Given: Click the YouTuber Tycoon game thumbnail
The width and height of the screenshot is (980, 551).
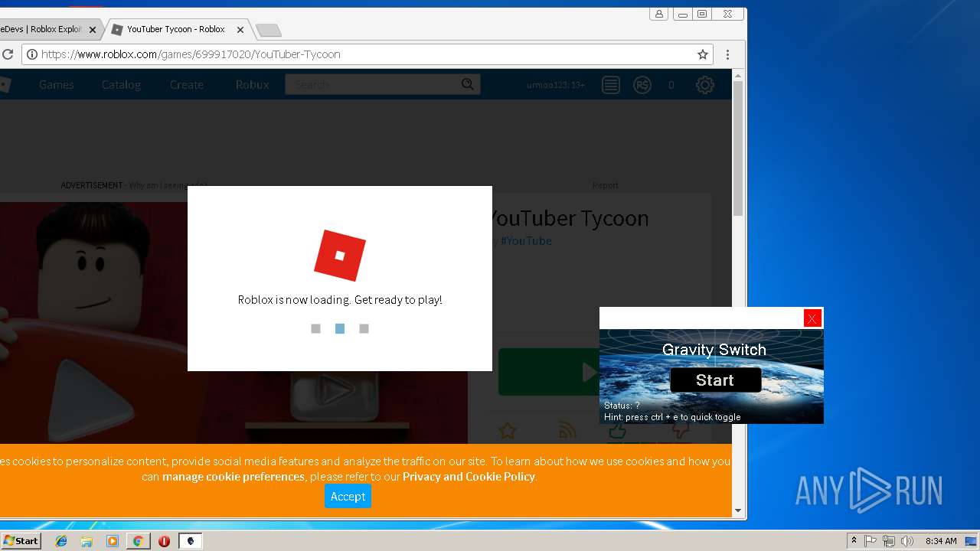Looking at the screenshot, I should 234,322.
